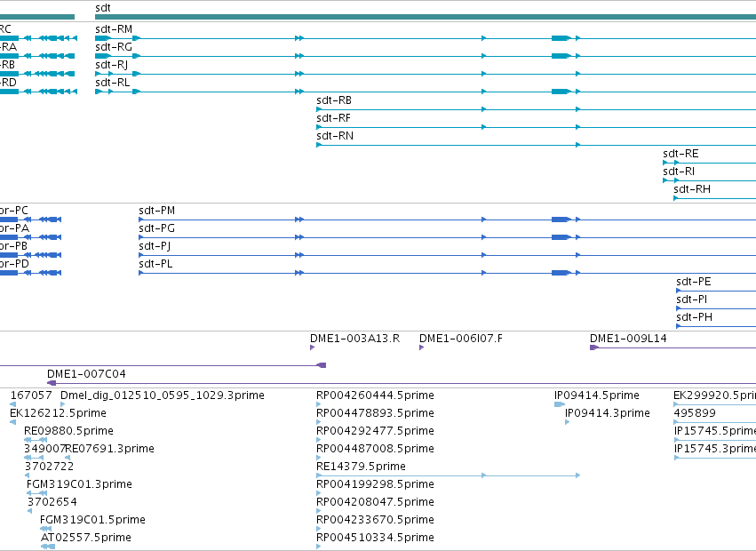The width and height of the screenshot is (756, 551).
Task: Select the sdt-PM protein label
Action: (156, 211)
